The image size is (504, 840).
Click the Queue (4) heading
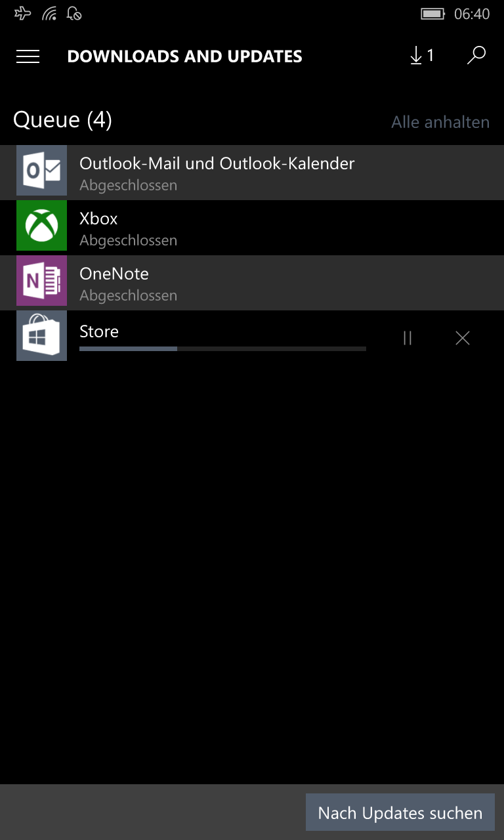pos(62,120)
